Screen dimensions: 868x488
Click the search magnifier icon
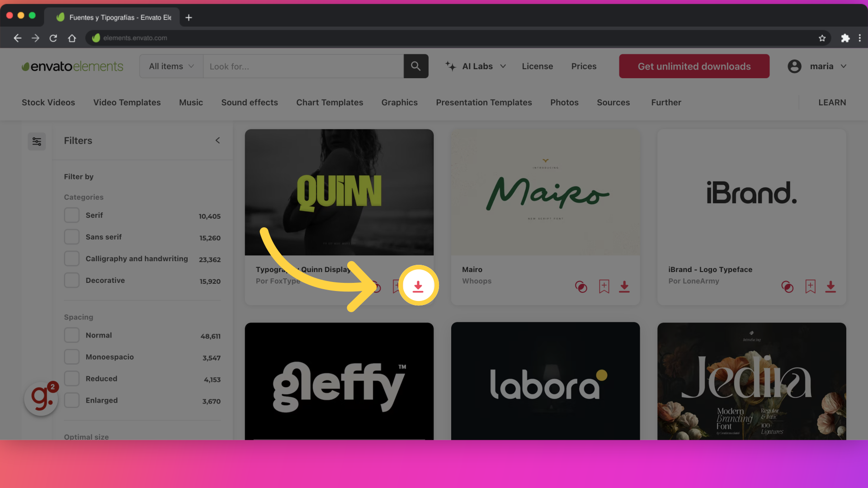point(415,66)
